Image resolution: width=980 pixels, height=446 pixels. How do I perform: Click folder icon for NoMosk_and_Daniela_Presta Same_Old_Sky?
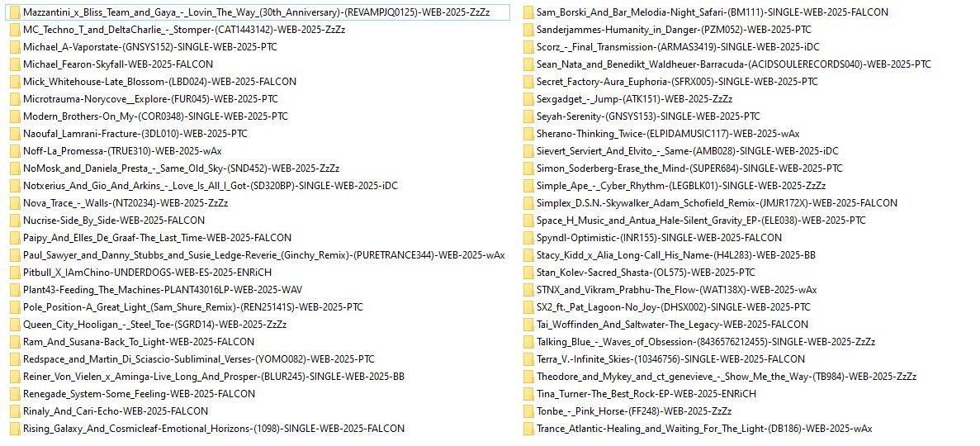click(14, 168)
